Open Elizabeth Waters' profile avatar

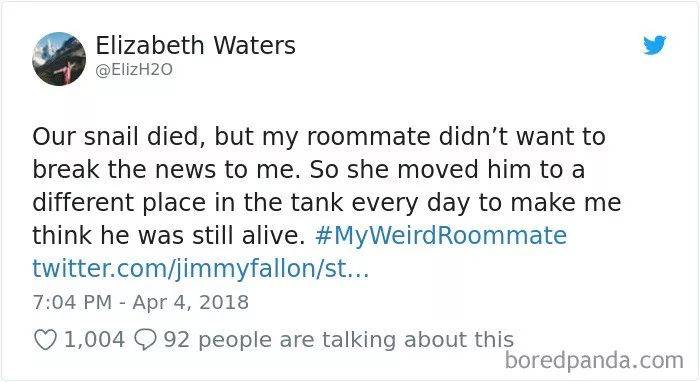click(x=59, y=58)
